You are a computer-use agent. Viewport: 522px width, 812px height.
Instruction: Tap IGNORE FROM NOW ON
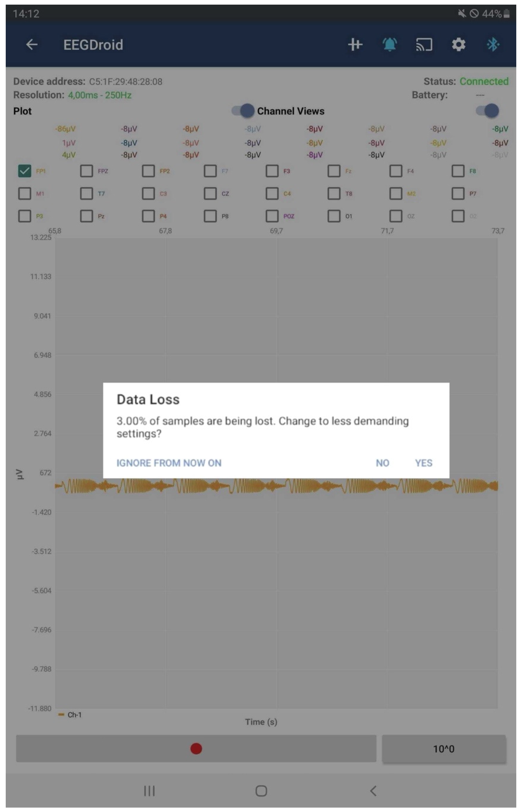[x=169, y=463]
